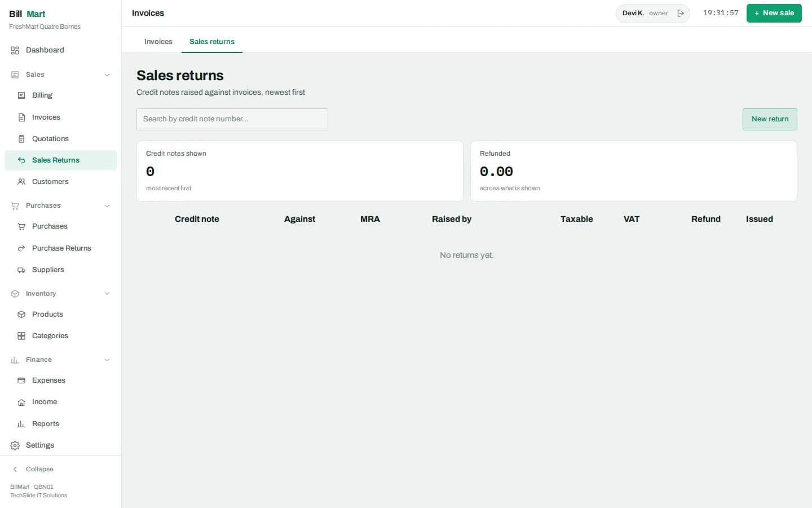The height and width of the screenshot is (508, 812).
Task: Click the Quotations clipboard icon
Action: click(x=21, y=139)
